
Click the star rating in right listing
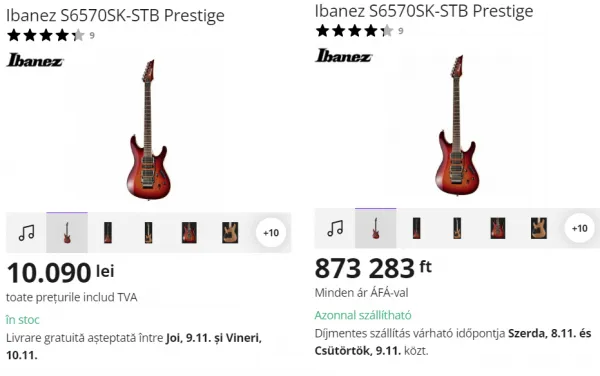pos(354,31)
